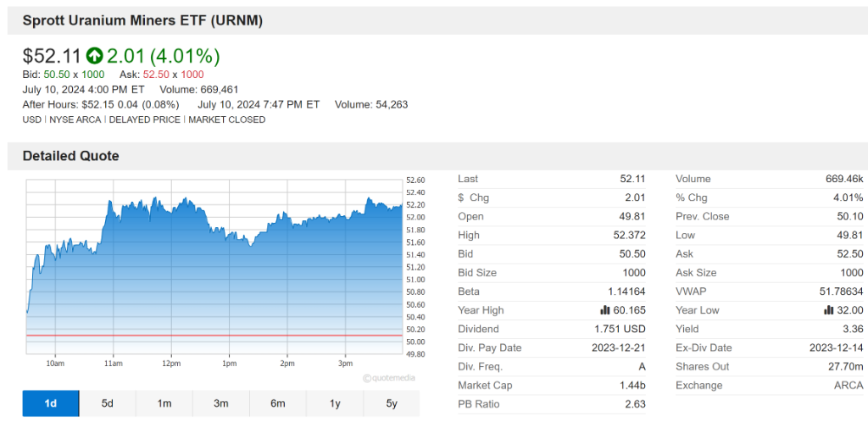
Task: Click inside the blue intraday price chart
Action: click(x=212, y=280)
